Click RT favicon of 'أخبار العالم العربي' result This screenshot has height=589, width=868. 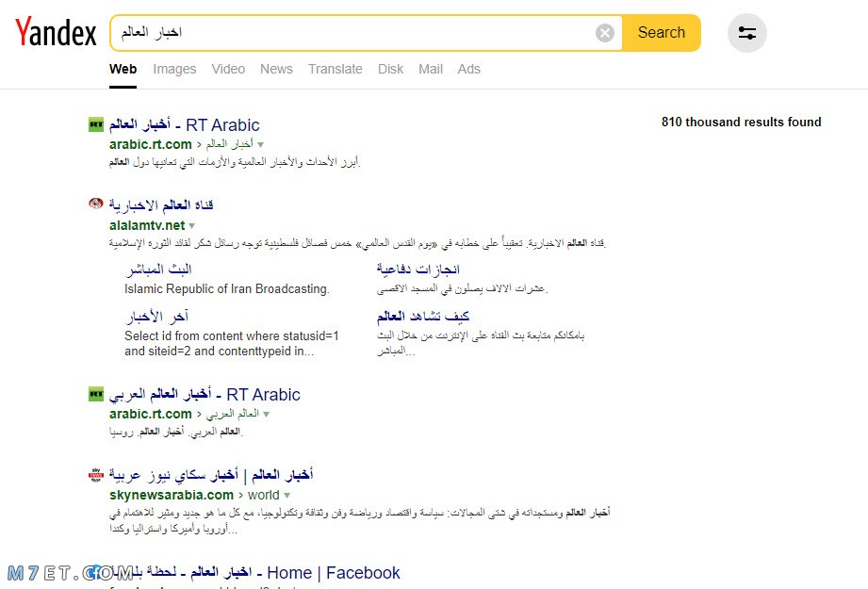[96, 395]
